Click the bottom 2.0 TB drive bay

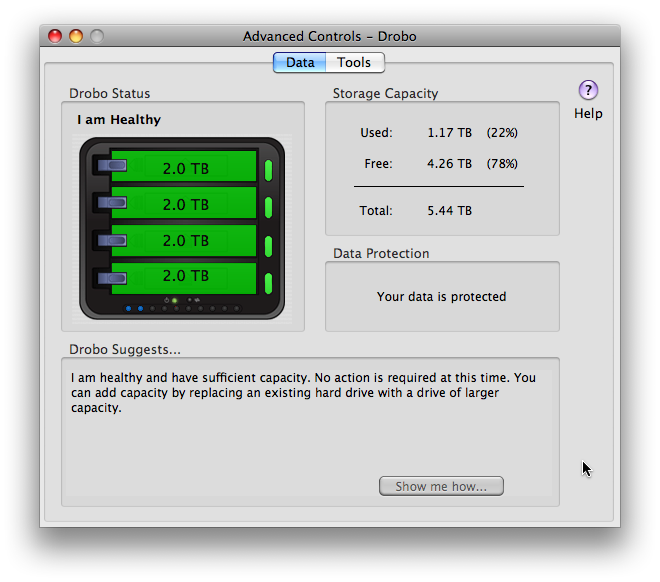(x=185, y=276)
